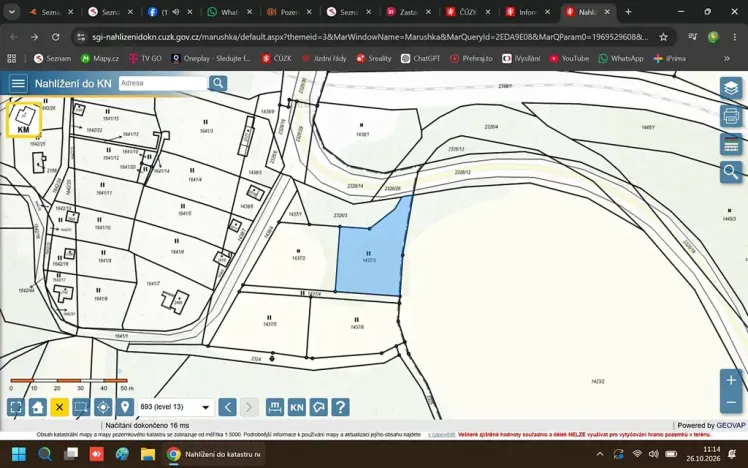Toggle the yellow X clear selection button
This screenshot has height=468, width=748.
(x=60, y=407)
